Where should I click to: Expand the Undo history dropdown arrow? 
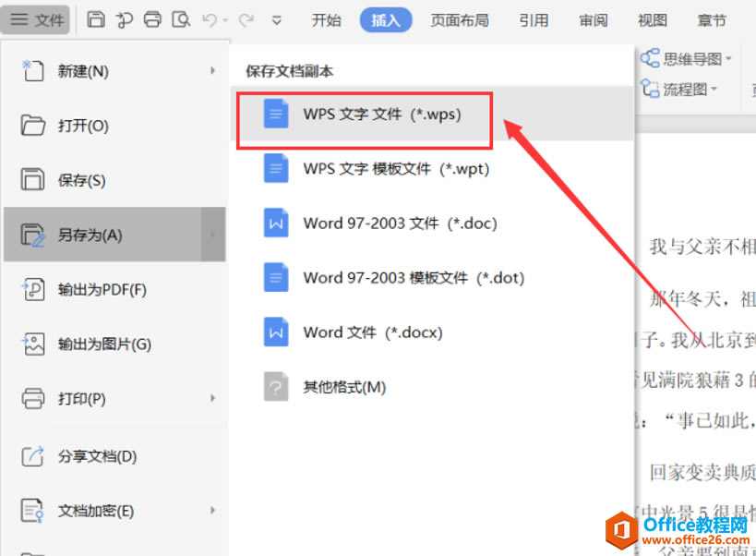pos(225,20)
